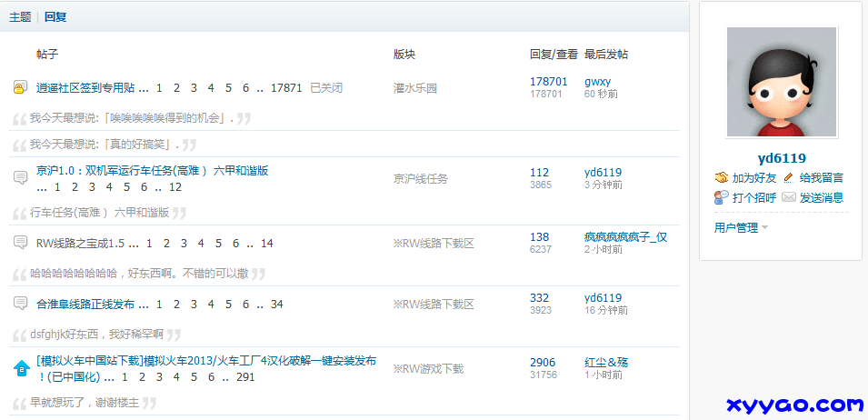Expand the 用户管理 dropdown
The height and width of the screenshot is (420, 868).
coord(742,227)
